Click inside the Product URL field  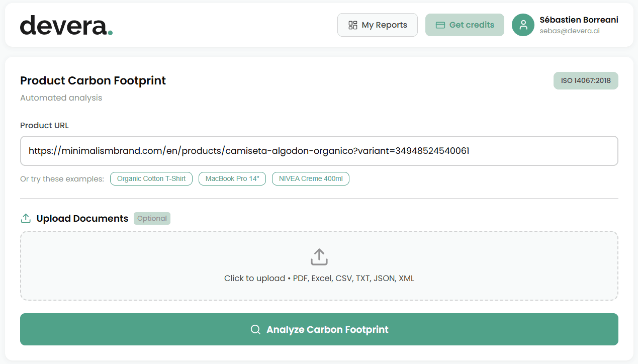point(319,151)
